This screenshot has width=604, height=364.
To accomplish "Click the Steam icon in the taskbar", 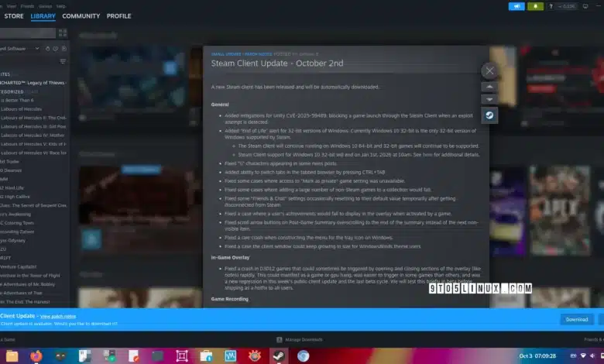I will (279, 356).
